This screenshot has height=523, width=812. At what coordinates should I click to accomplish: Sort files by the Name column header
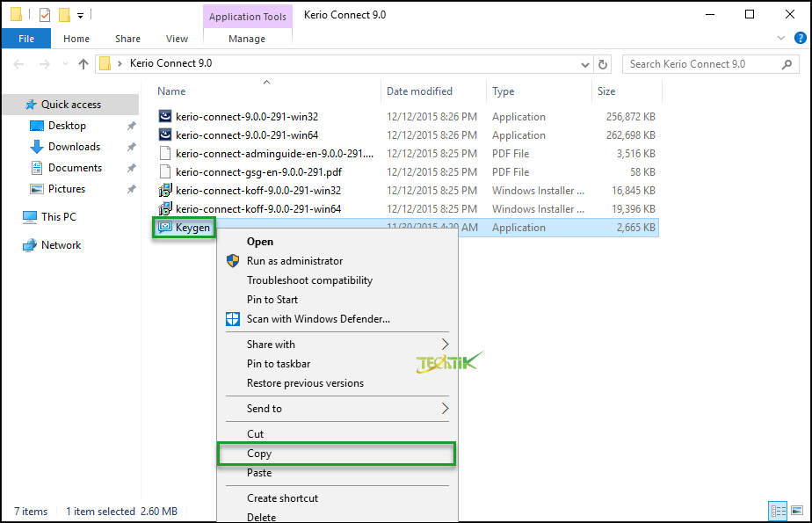266,91
